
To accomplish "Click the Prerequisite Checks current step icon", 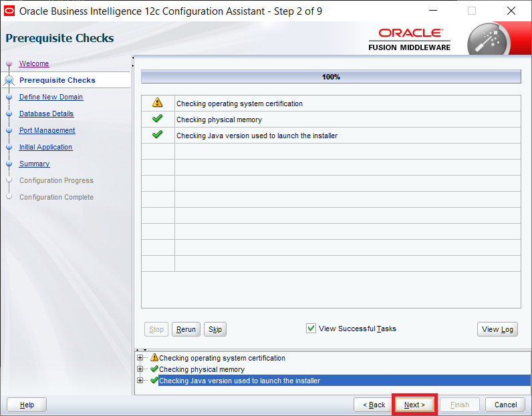I will coord(9,80).
